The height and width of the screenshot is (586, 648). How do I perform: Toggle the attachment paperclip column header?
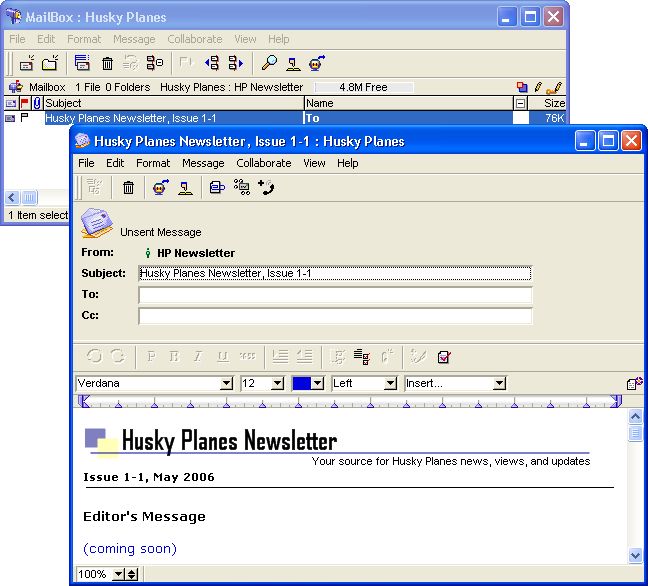pyautogui.click(x=37, y=103)
